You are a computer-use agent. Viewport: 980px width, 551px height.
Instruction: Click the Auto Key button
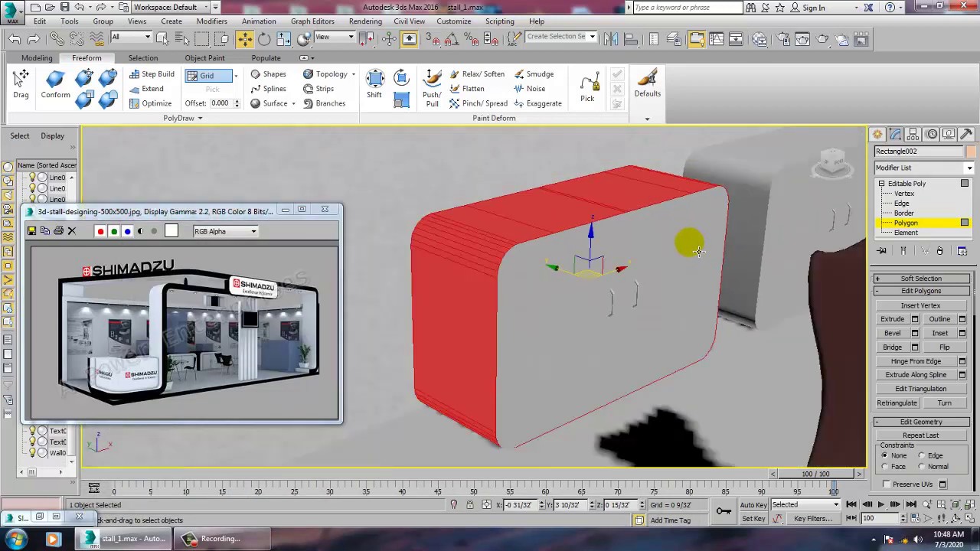pyautogui.click(x=753, y=505)
